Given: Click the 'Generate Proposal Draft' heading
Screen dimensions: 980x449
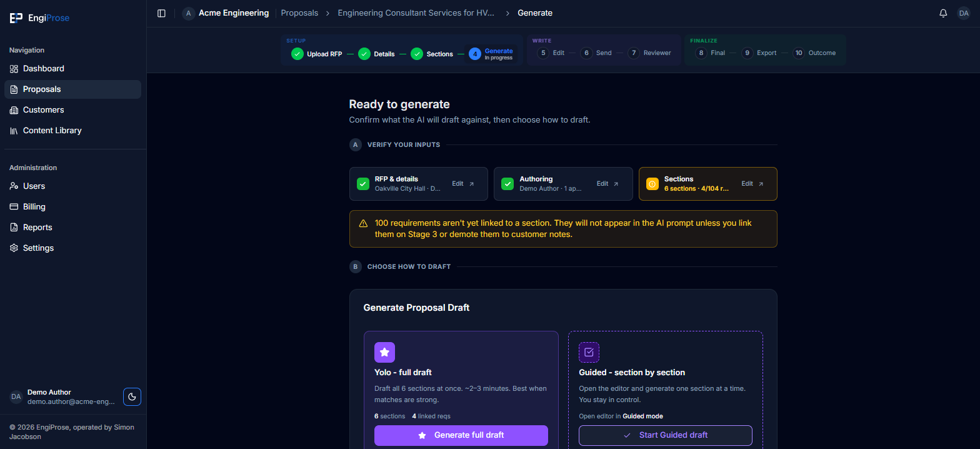Looking at the screenshot, I should (416, 308).
